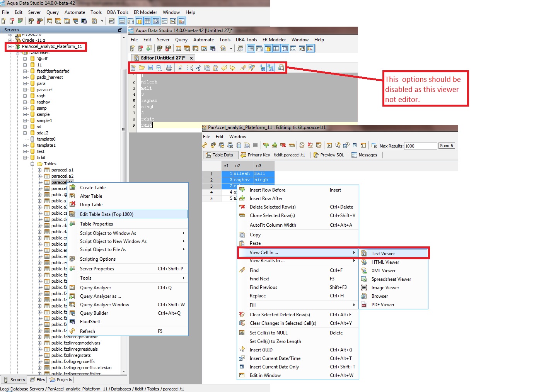Select public.fzzlinregrstats table in the tree

tap(71, 355)
